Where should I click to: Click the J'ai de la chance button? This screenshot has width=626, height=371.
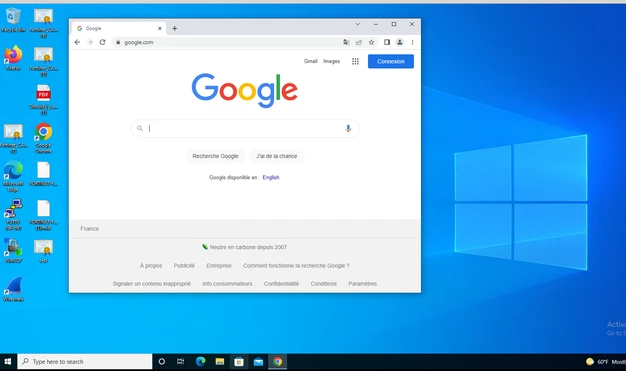point(277,156)
